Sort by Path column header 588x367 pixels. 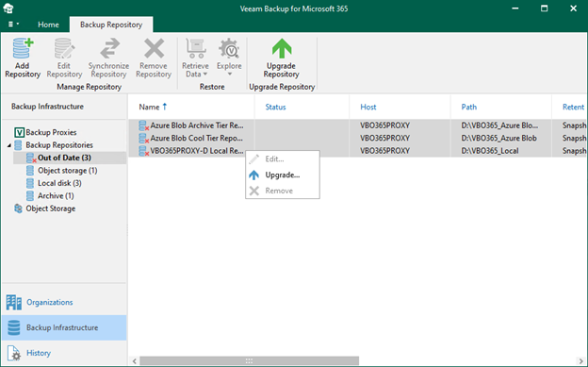point(468,107)
